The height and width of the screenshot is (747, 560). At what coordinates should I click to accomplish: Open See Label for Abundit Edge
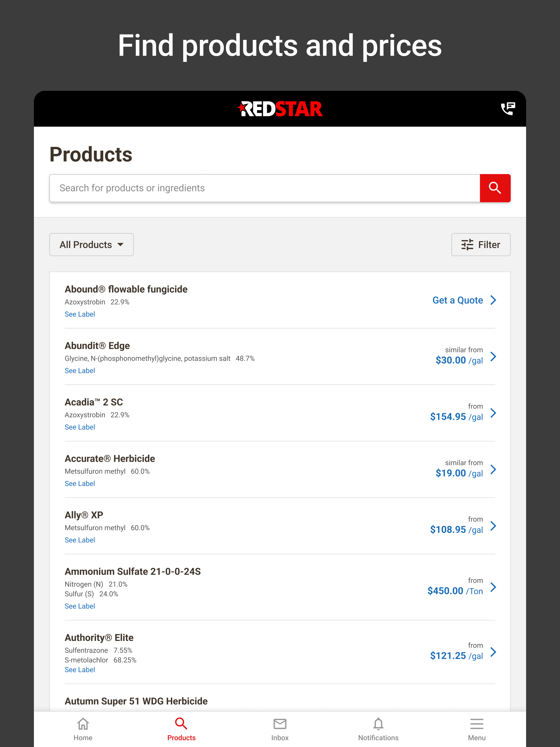(x=80, y=370)
